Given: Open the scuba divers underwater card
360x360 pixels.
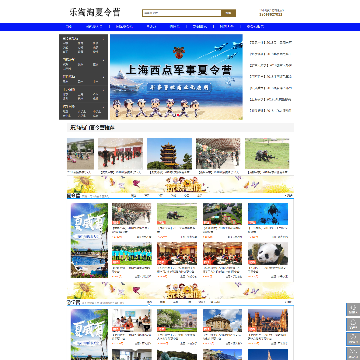Looking at the screenshot, I should coord(268,214).
